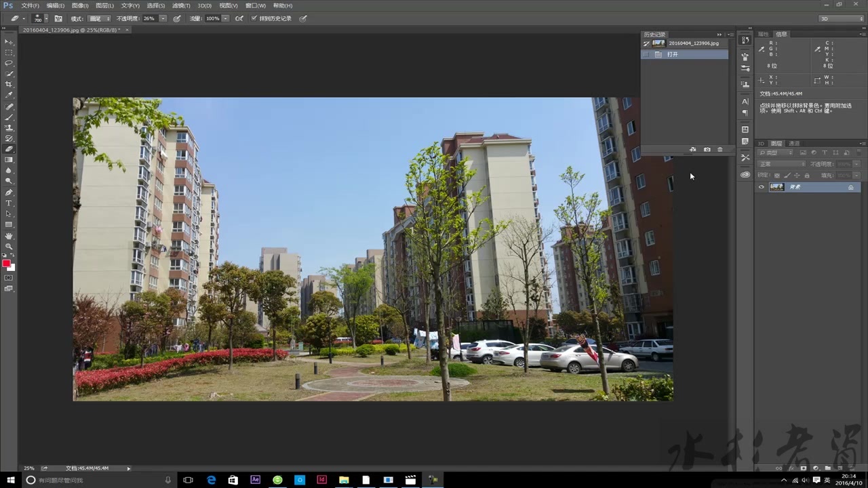Toggle the Erase to History checkbox
The image size is (868, 488).
(254, 18)
